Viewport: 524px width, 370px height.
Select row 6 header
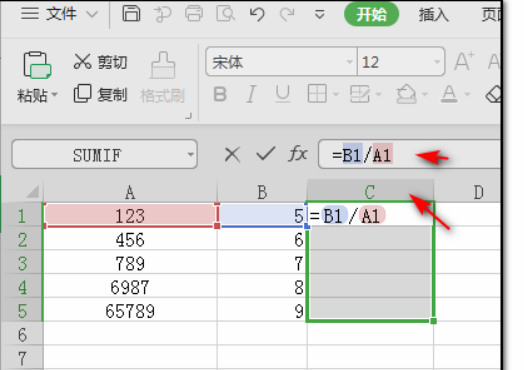22,334
